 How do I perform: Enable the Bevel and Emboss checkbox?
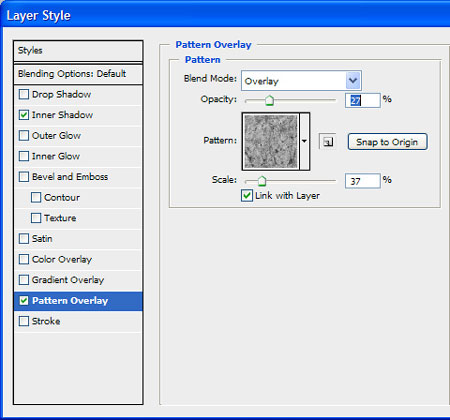[x=24, y=177]
